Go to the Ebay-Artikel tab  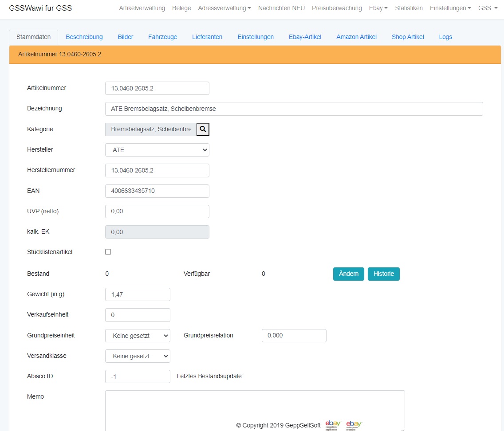pyautogui.click(x=305, y=37)
